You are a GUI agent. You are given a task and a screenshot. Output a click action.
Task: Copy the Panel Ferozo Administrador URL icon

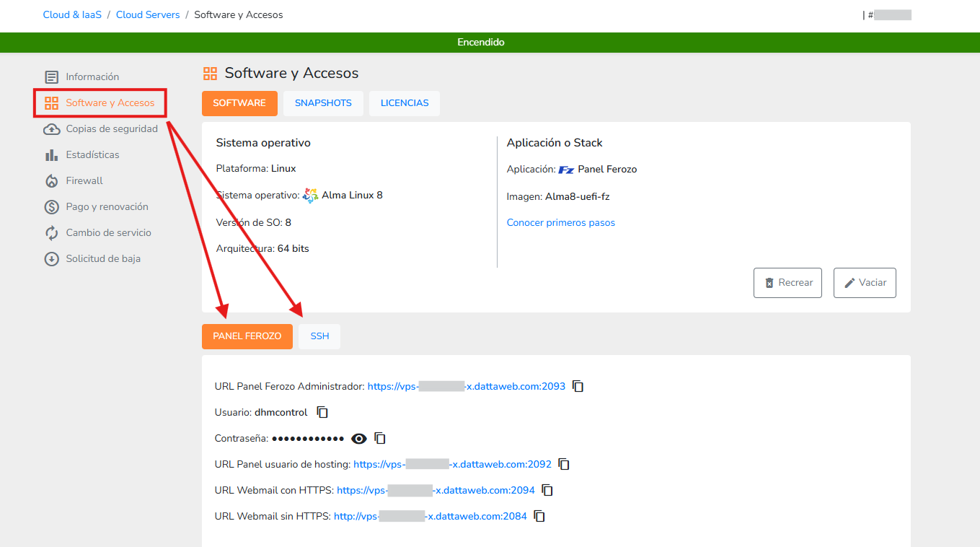pyautogui.click(x=578, y=385)
